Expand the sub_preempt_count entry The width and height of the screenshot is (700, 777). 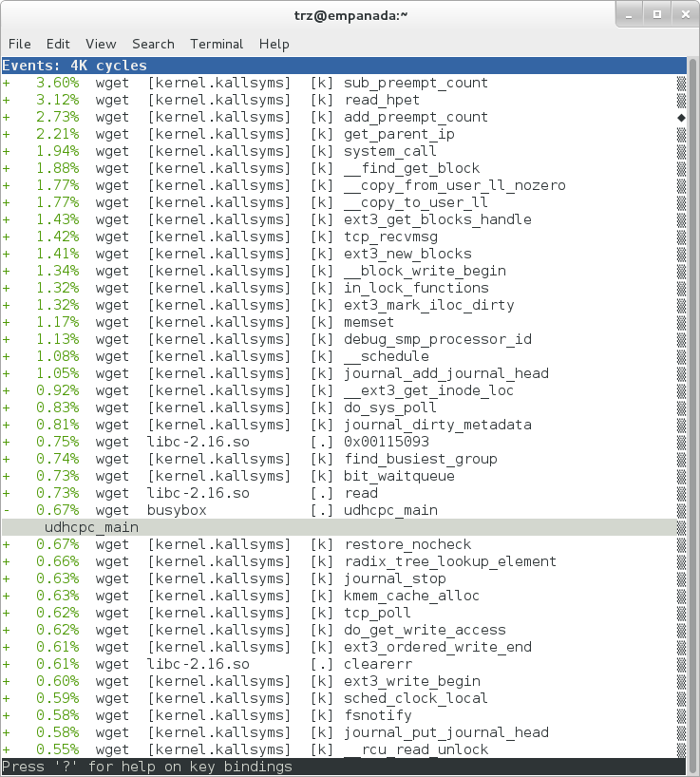tap(7, 83)
